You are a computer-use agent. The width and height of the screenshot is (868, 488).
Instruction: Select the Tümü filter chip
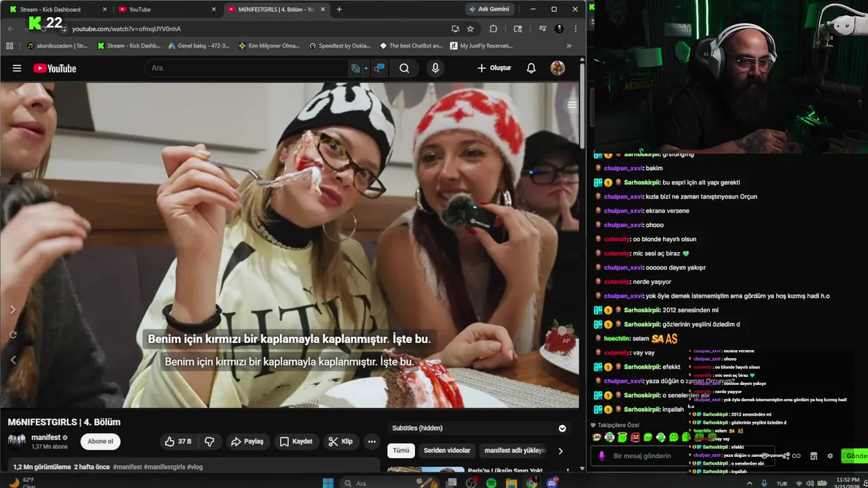[x=401, y=451]
